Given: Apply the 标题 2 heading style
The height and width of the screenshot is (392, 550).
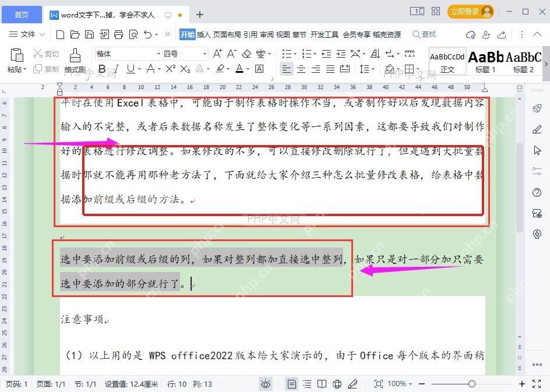Looking at the screenshot, I should 523,62.
